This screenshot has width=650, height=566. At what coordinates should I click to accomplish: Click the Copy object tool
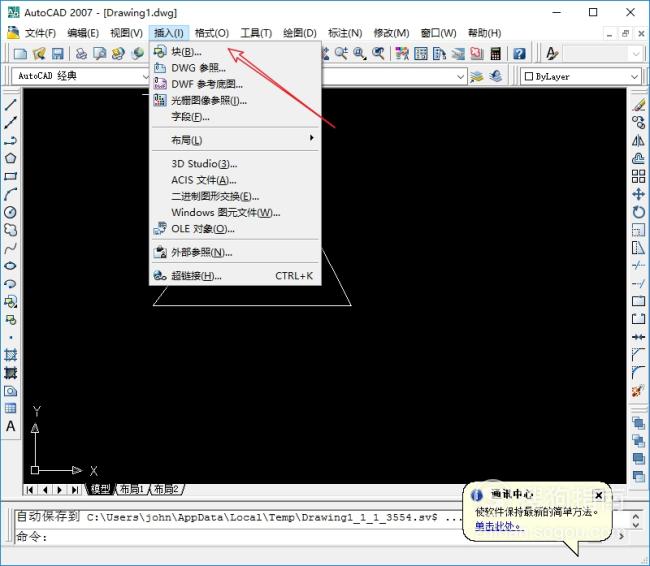[639, 122]
